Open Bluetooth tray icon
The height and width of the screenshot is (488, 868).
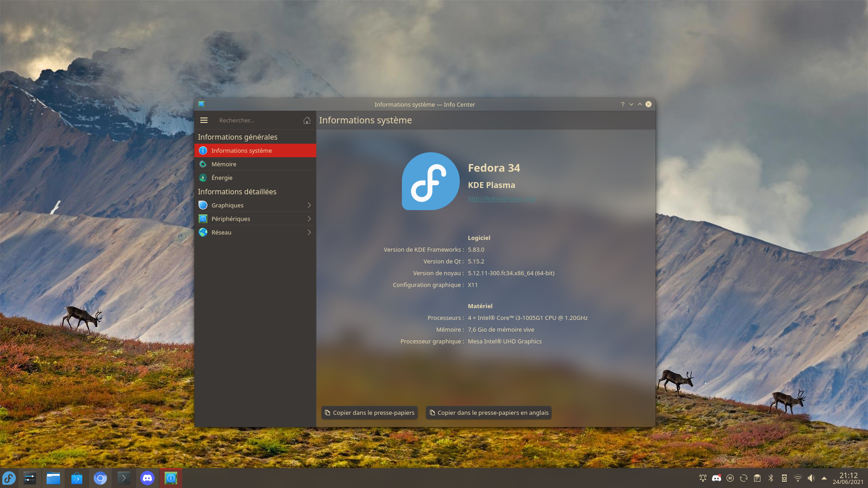pyautogui.click(x=771, y=478)
